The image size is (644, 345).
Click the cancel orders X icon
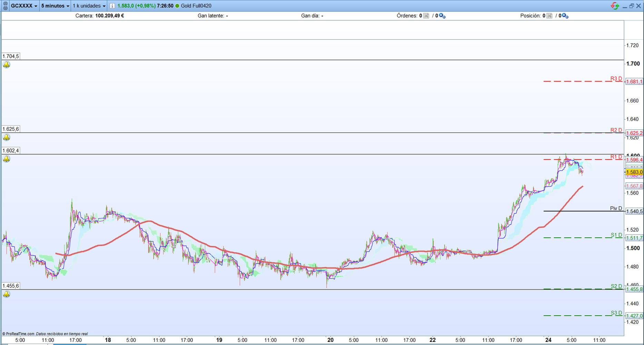click(x=426, y=16)
